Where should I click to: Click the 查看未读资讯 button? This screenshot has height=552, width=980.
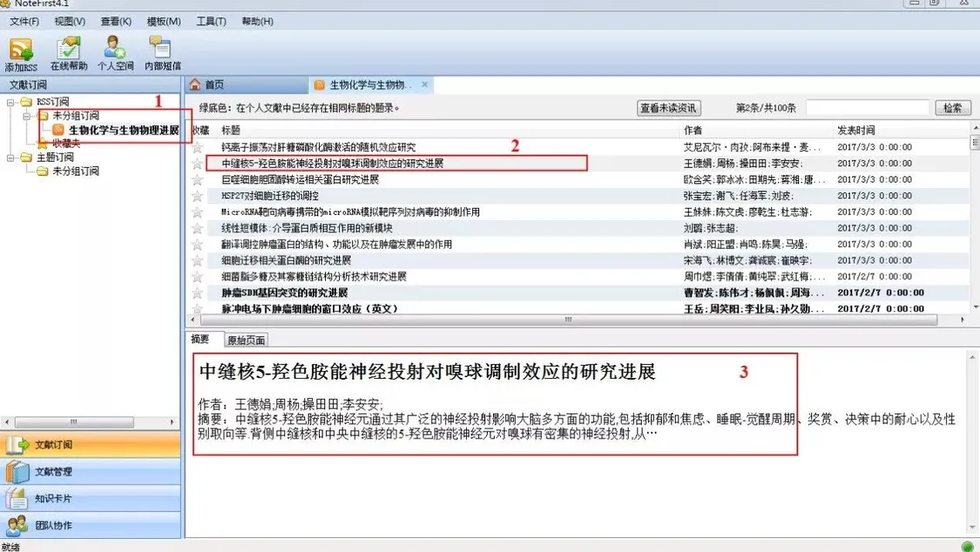[668, 108]
